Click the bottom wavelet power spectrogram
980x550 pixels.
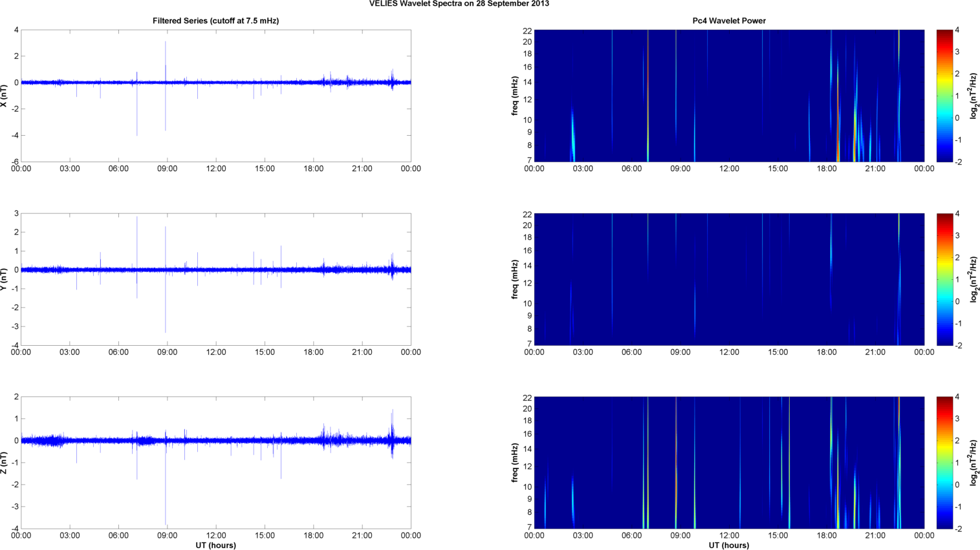tap(729, 463)
